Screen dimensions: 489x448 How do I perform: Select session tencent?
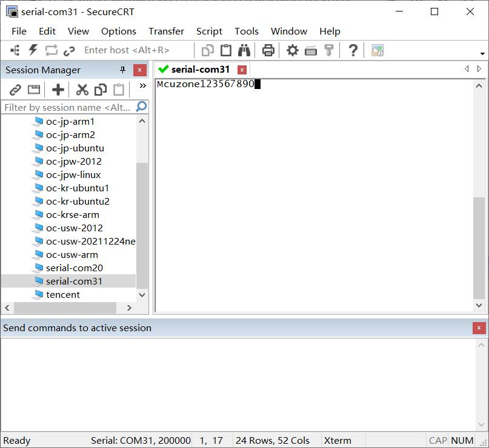(x=63, y=295)
